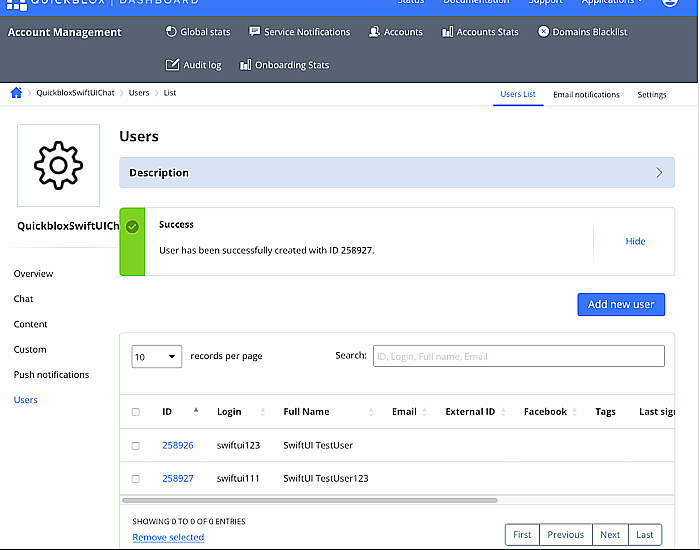This screenshot has width=700, height=550.
Task: Click the name SwiftUI TestUser in row 258926
Action: pos(318,445)
